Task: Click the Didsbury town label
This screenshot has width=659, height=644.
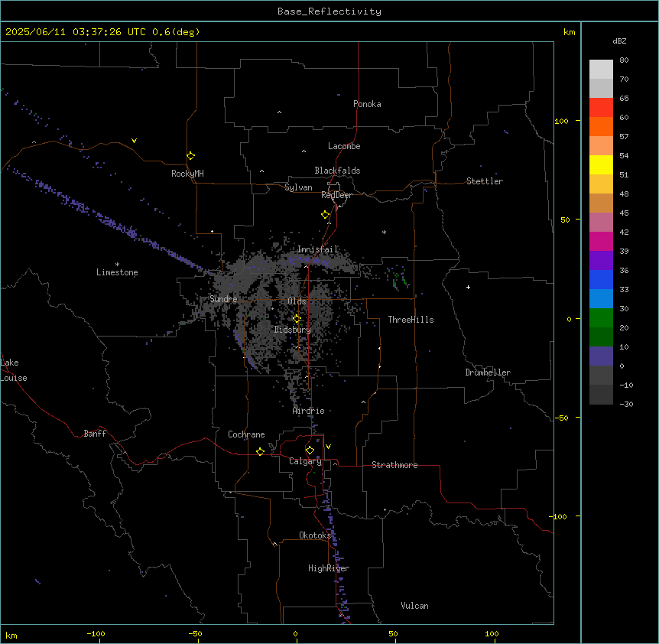Action: [293, 330]
